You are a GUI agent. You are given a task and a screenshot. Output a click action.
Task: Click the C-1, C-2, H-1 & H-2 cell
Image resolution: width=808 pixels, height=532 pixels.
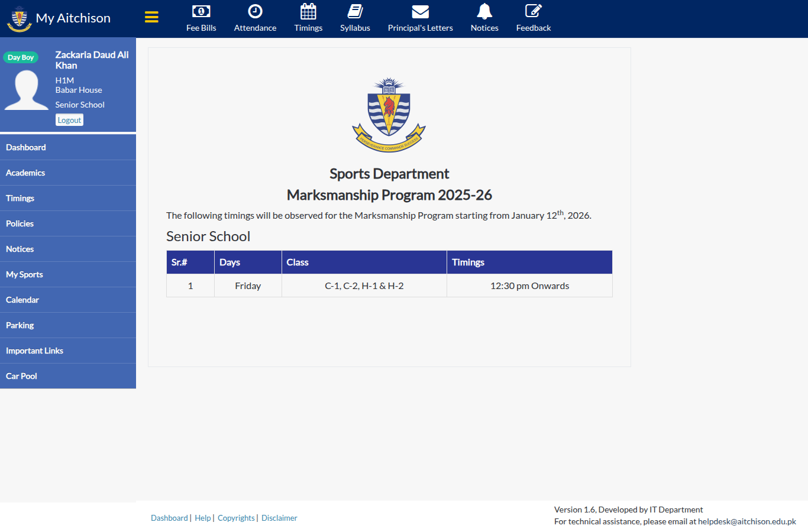pyautogui.click(x=364, y=286)
